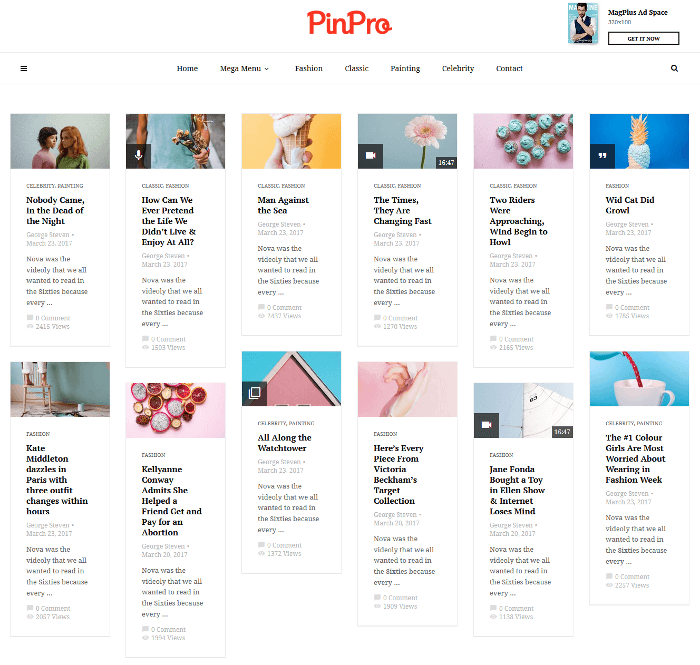This screenshot has width=700, height=665.
Task: Click comment icon under Man Against the Sea
Action: point(261,307)
